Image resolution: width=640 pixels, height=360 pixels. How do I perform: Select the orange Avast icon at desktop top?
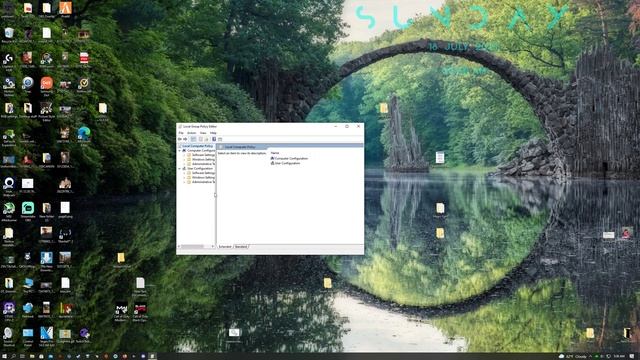(x=65, y=8)
